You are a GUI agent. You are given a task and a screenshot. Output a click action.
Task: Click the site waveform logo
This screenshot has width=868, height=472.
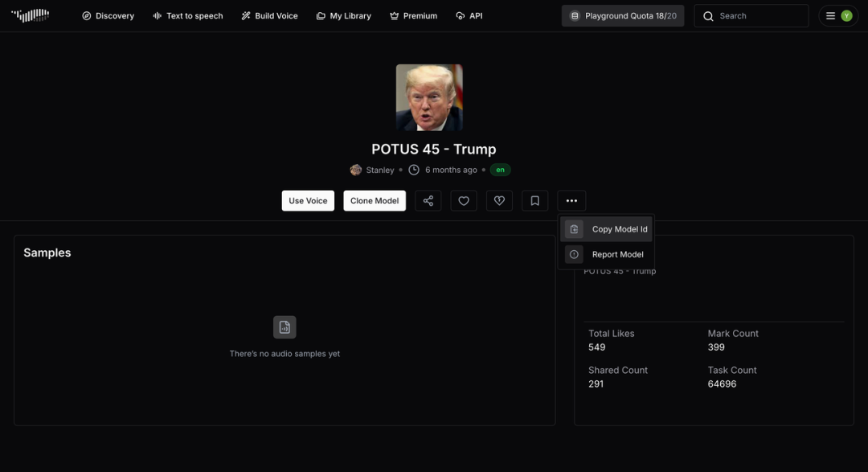coord(31,15)
